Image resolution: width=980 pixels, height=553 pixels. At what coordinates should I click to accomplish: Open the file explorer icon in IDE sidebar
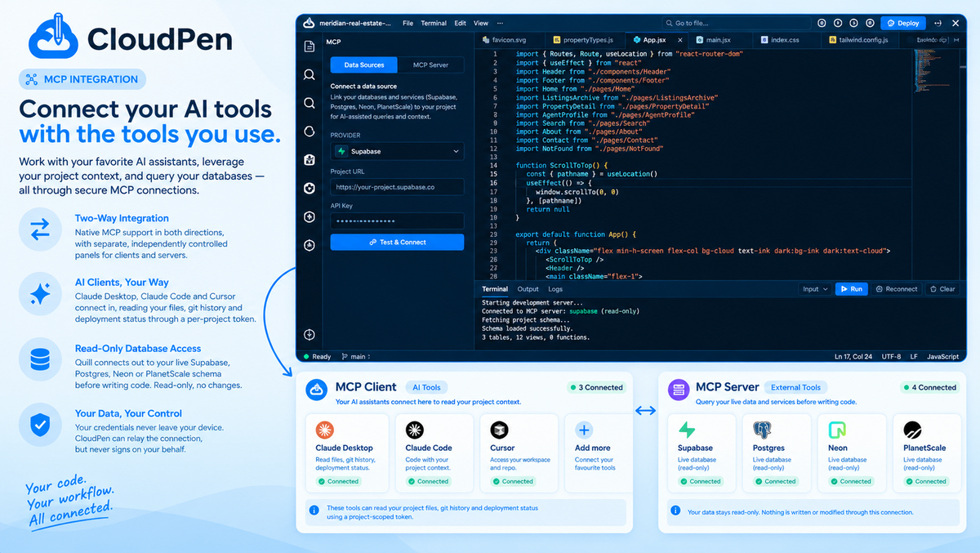[310, 47]
